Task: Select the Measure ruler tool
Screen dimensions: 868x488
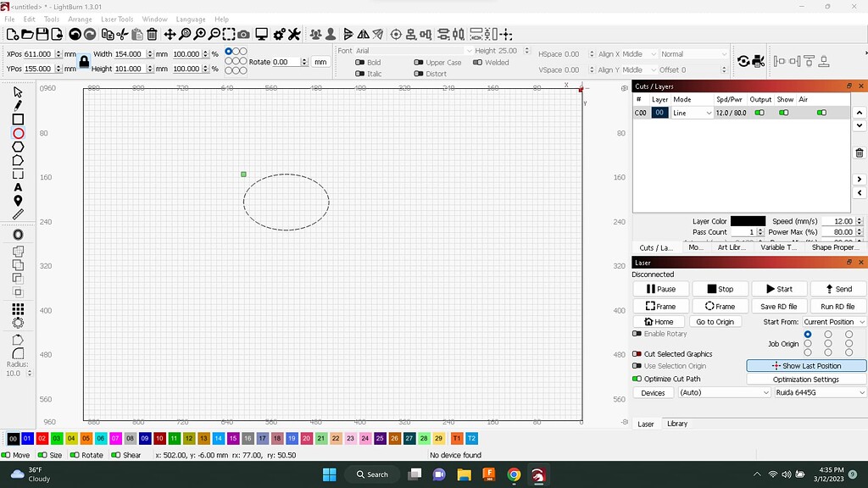Action: click(18, 214)
